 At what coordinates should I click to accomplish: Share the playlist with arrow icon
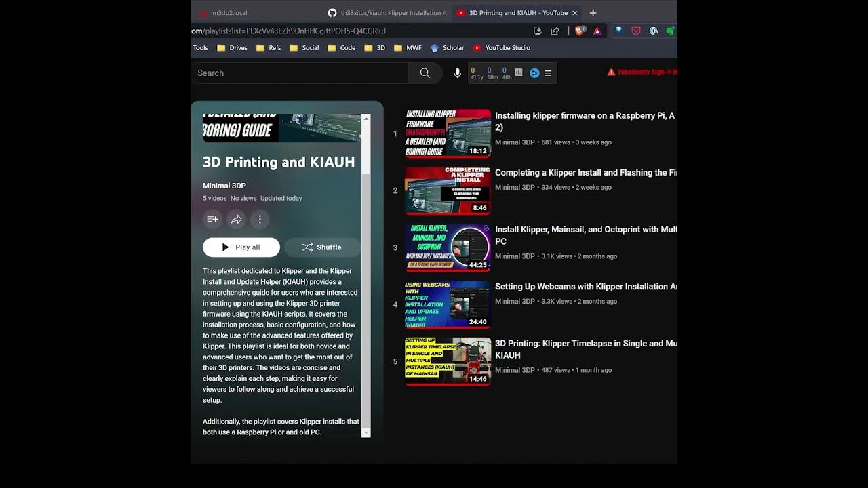point(236,219)
